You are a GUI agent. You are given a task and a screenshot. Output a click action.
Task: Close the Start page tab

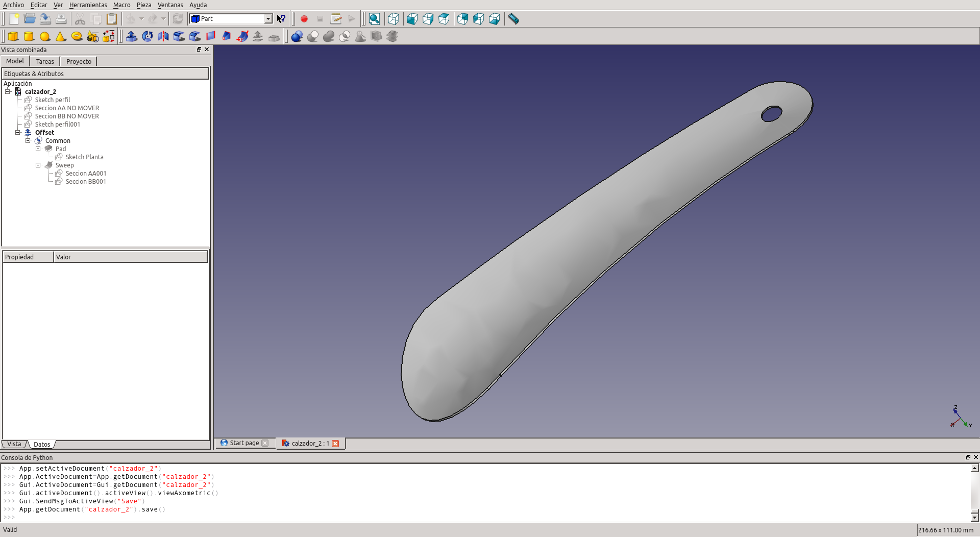[x=265, y=443]
